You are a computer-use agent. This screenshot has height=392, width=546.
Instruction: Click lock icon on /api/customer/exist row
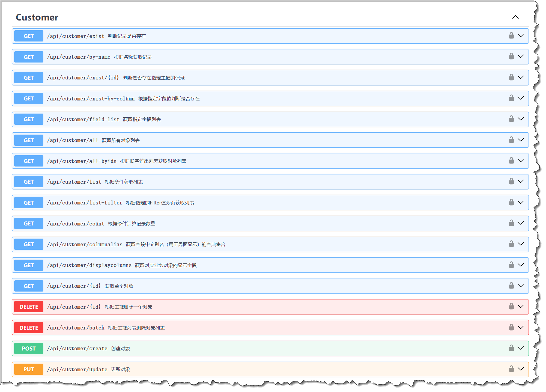pyautogui.click(x=511, y=35)
